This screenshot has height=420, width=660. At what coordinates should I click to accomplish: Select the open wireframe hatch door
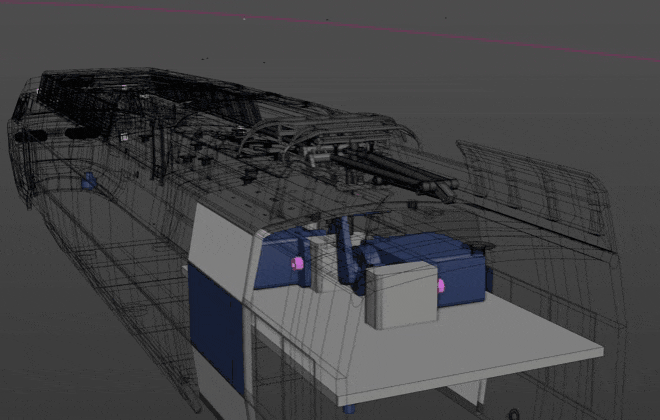(x=540, y=190)
